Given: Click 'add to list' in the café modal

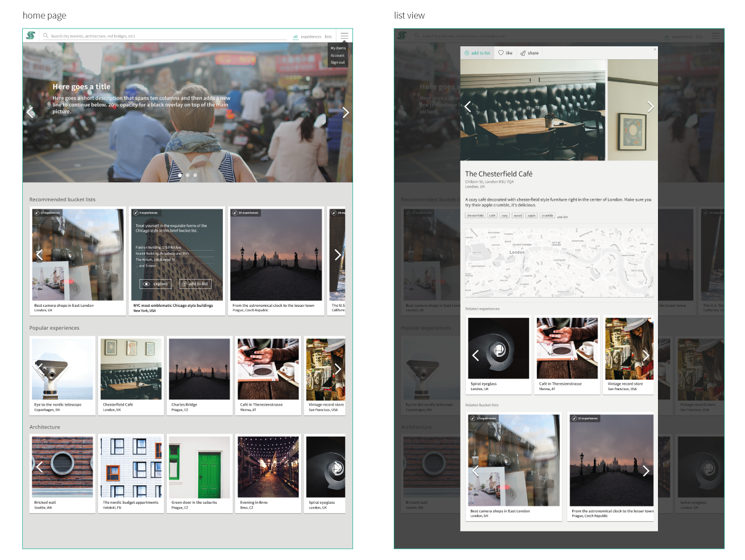Looking at the screenshot, I should coord(478,53).
